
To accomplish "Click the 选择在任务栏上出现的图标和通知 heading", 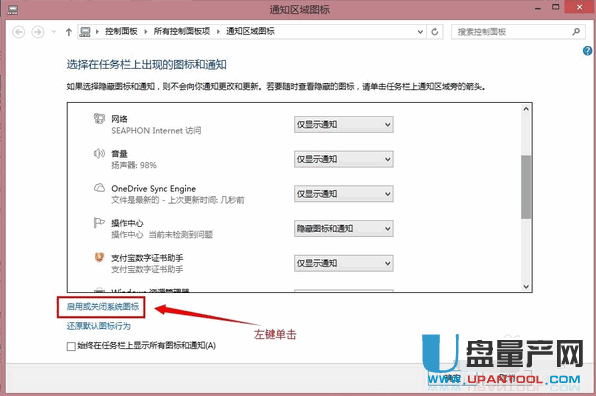I will 147,65.
